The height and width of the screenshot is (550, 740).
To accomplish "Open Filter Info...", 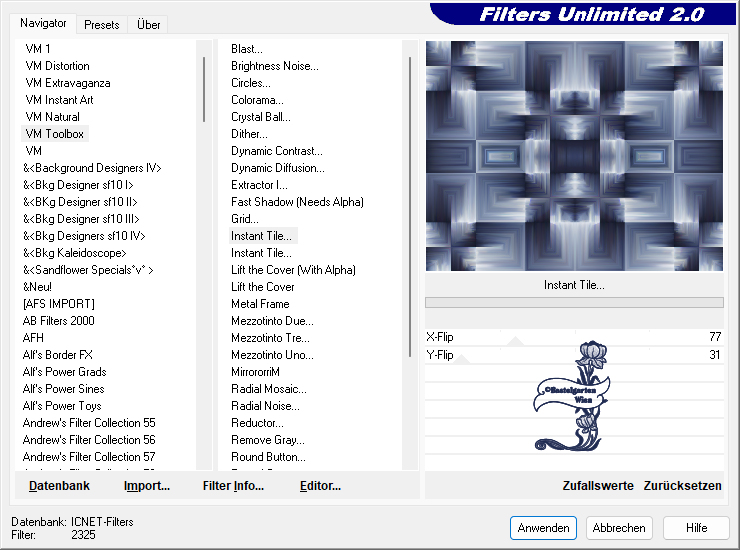I will (x=233, y=485).
